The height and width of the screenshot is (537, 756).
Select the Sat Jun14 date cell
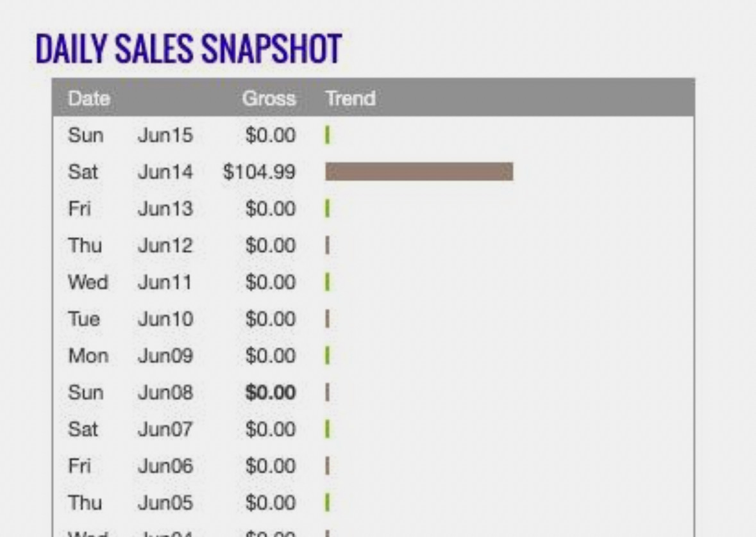(x=131, y=172)
